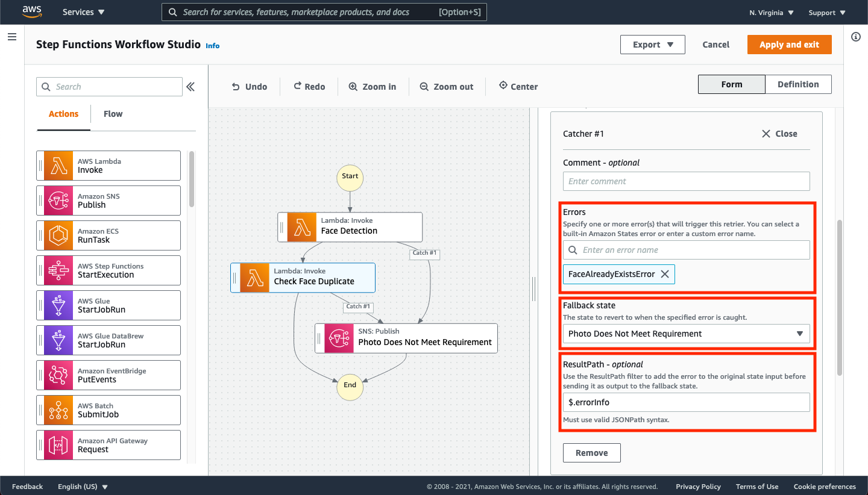Click the SNS icon in Photo Does Not Meet Requirement

coord(339,338)
